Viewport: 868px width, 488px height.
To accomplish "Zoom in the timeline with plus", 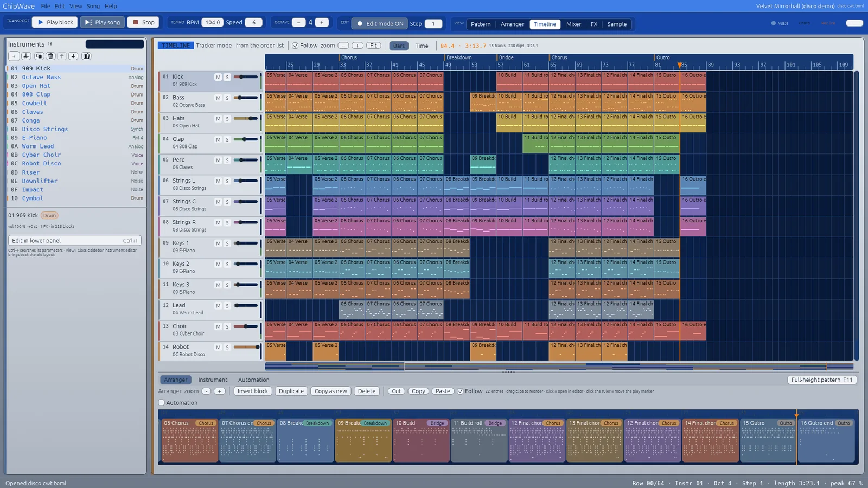I will pos(358,46).
